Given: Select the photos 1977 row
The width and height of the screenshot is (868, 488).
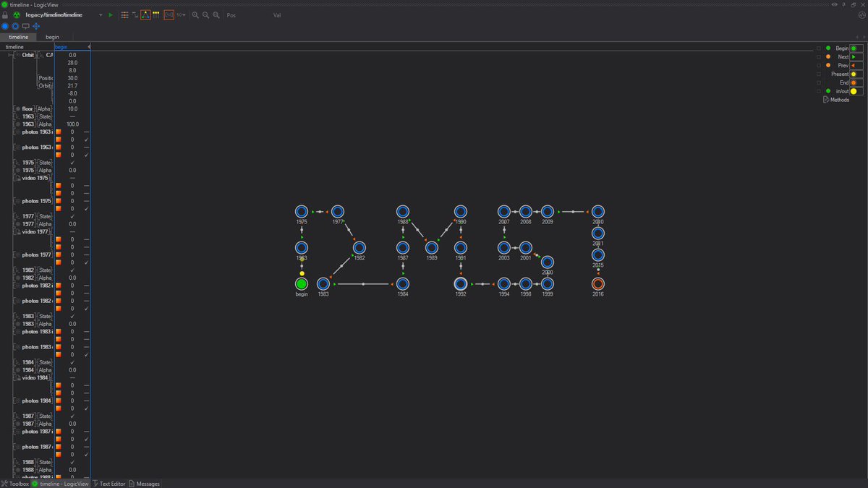Looking at the screenshot, I should [35, 254].
